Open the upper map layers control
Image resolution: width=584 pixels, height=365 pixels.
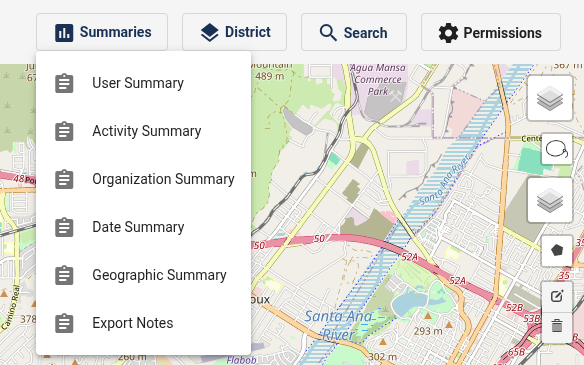tap(550, 98)
